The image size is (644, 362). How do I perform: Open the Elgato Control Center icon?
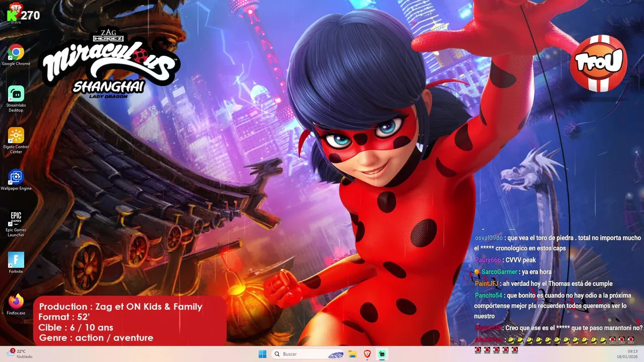(x=16, y=141)
